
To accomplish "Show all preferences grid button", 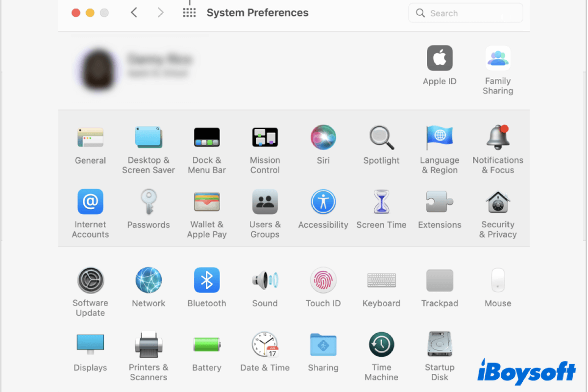I will tap(189, 13).
